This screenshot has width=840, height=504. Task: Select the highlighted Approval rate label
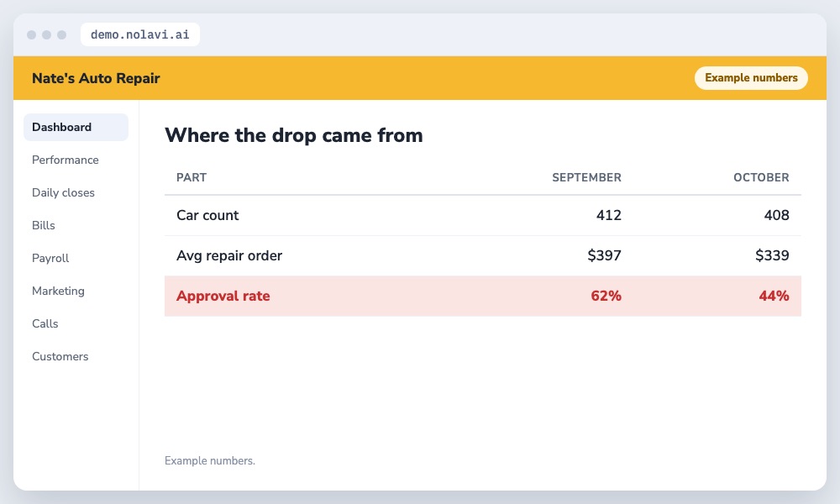[x=223, y=297]
